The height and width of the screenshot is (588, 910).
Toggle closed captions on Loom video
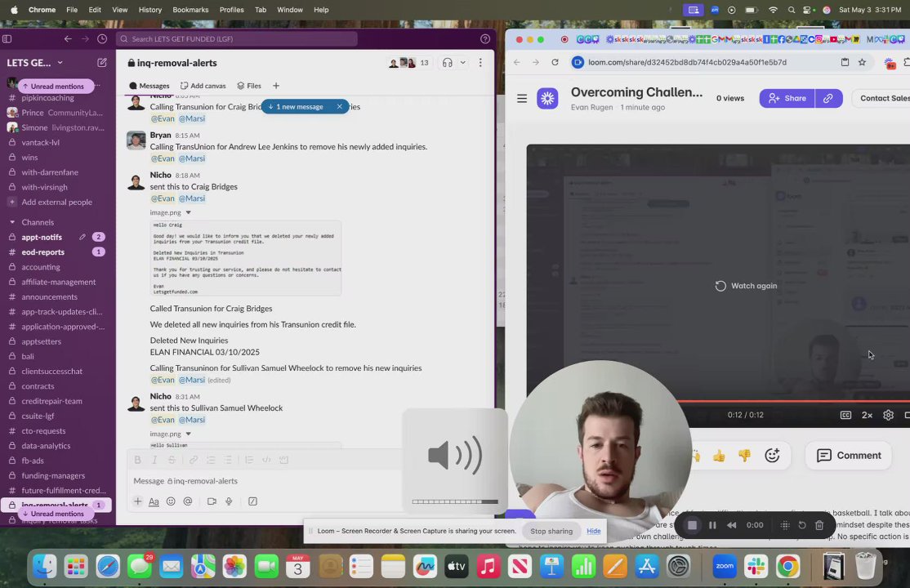click(x=845, y=415)
